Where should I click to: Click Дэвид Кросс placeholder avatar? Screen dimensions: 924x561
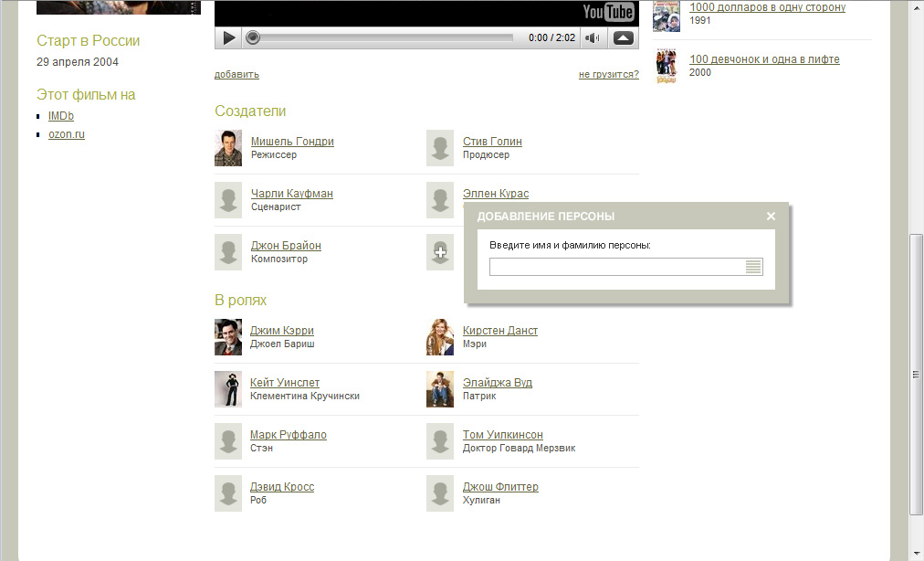point(228,493)
